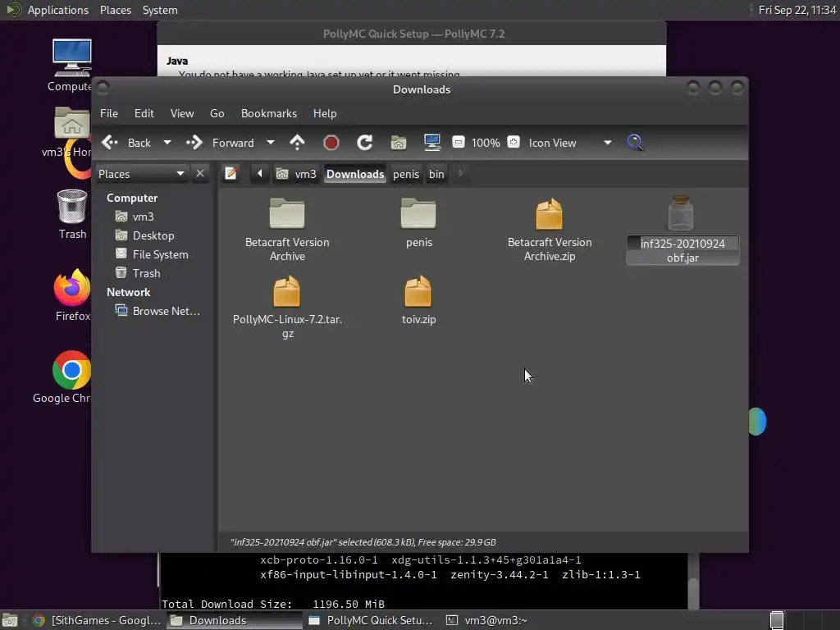Go to bin folder in path bar
Viewport: 840px width, 630px height.
436,174
